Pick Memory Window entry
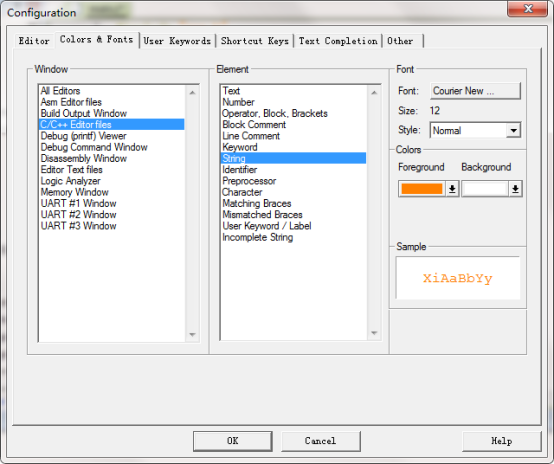This screenshot has width=554, height=464. pyautogui.click(x=111, y=192)
